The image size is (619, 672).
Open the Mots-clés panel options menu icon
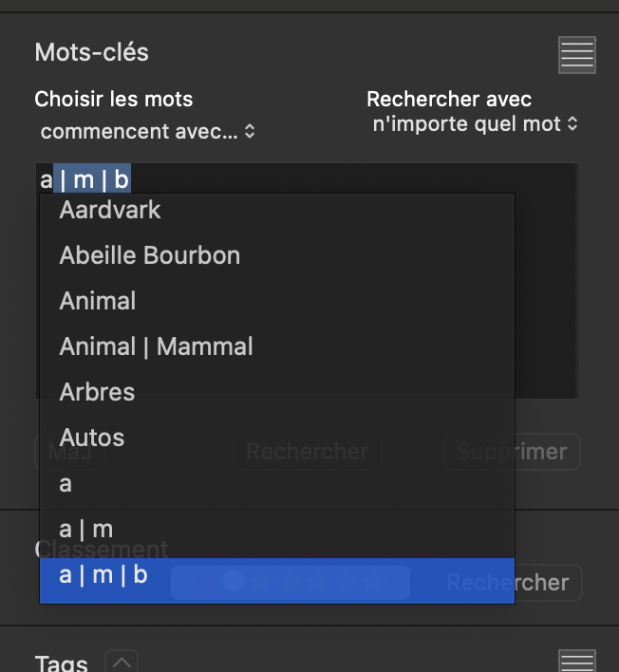pyautogui.click(x=576, y=55)
